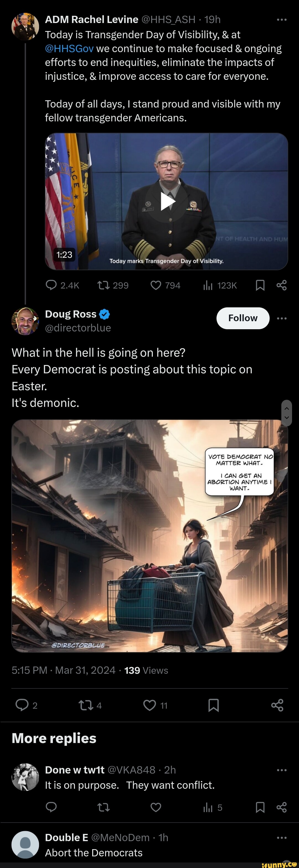Play the Transgender Day of Visibility video
The width and height of the screenshot is (299, 868).
[x=167, y=201]
